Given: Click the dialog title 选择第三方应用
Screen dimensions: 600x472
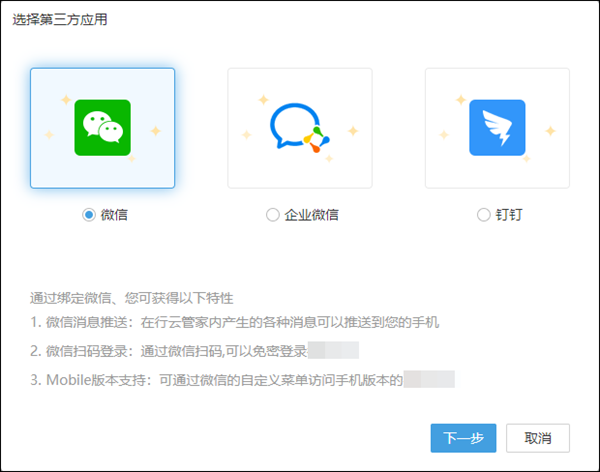Looking at the screenshot, I should point(60,20).
